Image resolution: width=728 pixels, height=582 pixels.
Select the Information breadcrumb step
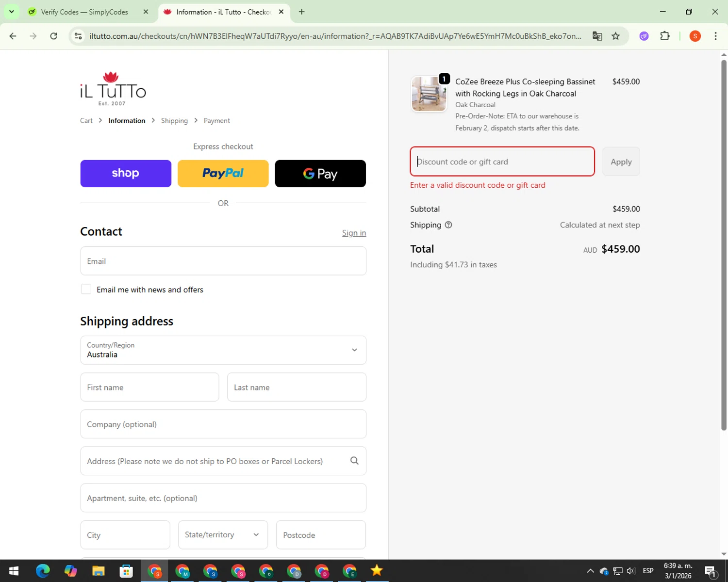pyautogui.click(x=127, y=121)
